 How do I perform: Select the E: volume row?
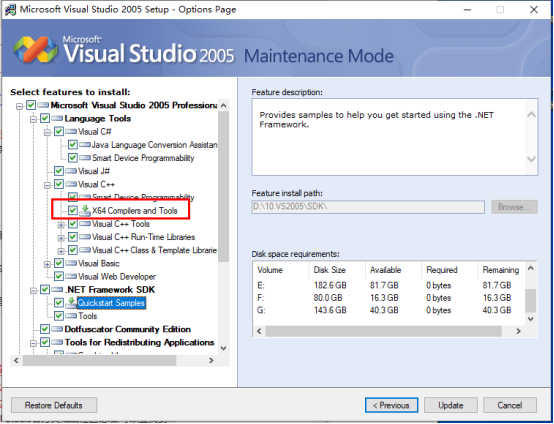(x=389, y=285)
